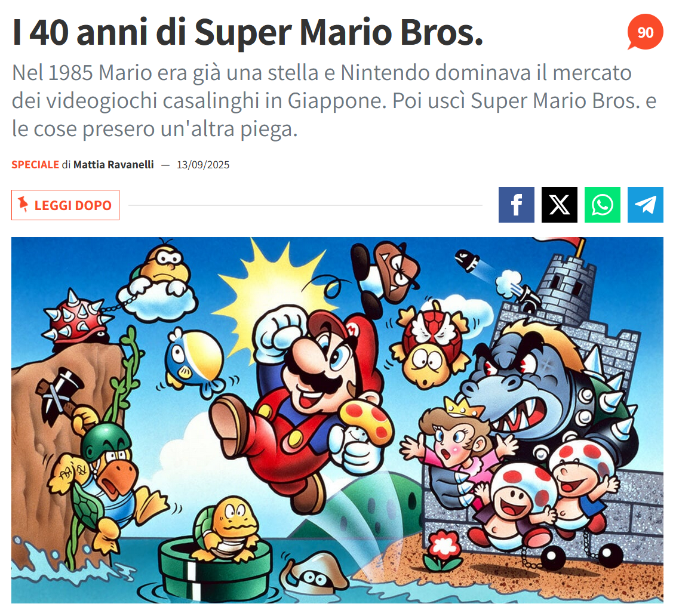Click the headline I 40 anni di Super Mario Bros.
Image resolution: width=676 pixels, height=616 pixels.
coord(248,32)
